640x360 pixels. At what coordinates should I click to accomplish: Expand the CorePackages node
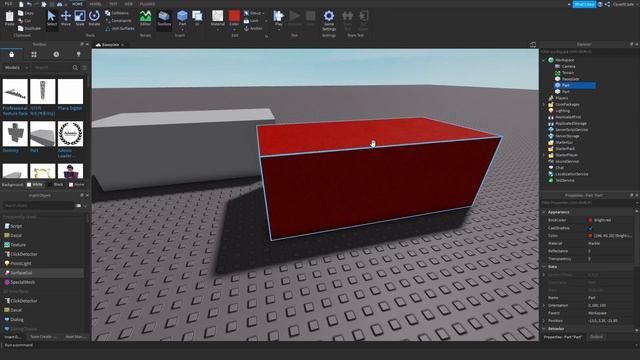click(x=544, y=104)
